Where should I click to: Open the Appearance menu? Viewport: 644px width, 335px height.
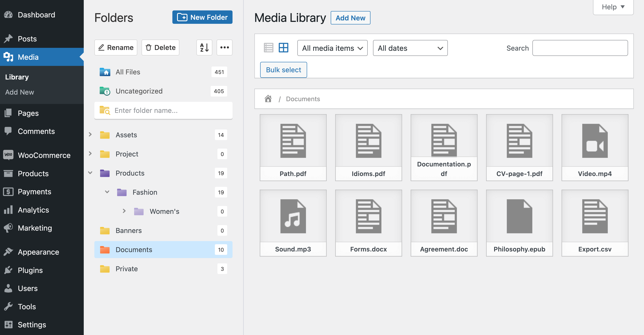42,252
